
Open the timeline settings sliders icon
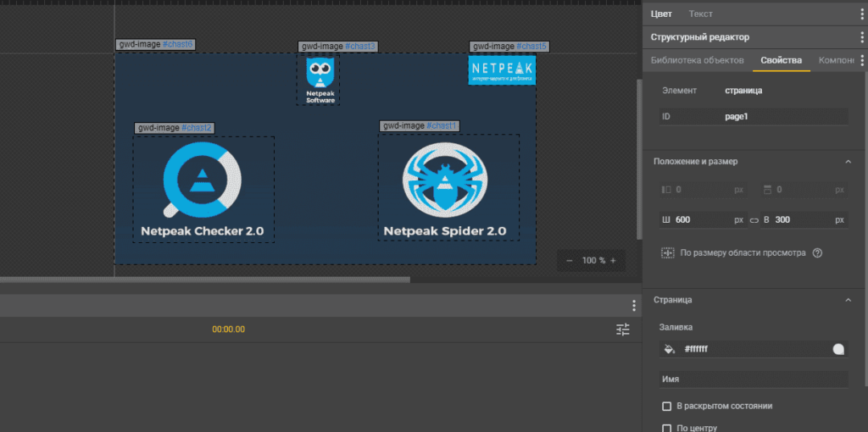click(x=623, y=330)
